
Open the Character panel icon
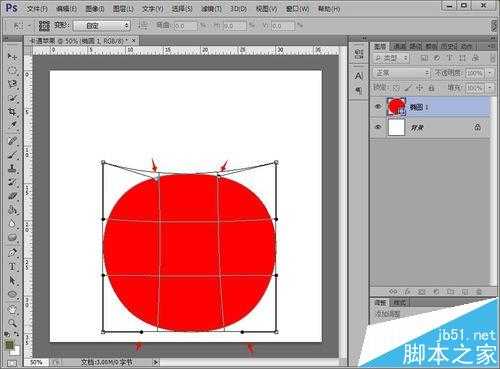(x=359, y=76)
